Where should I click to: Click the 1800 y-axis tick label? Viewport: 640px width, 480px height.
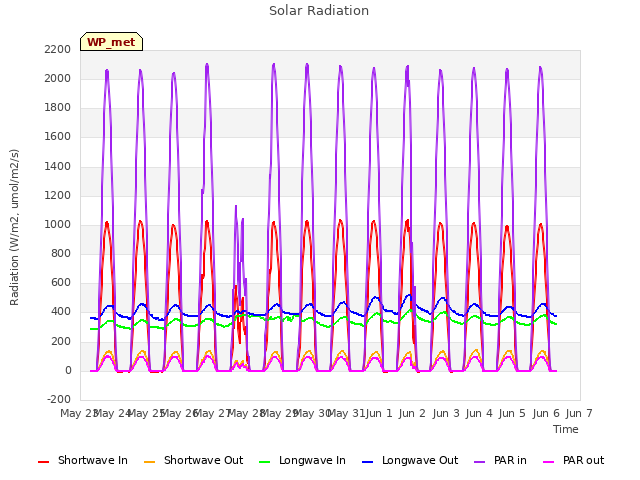click(58, 107)
